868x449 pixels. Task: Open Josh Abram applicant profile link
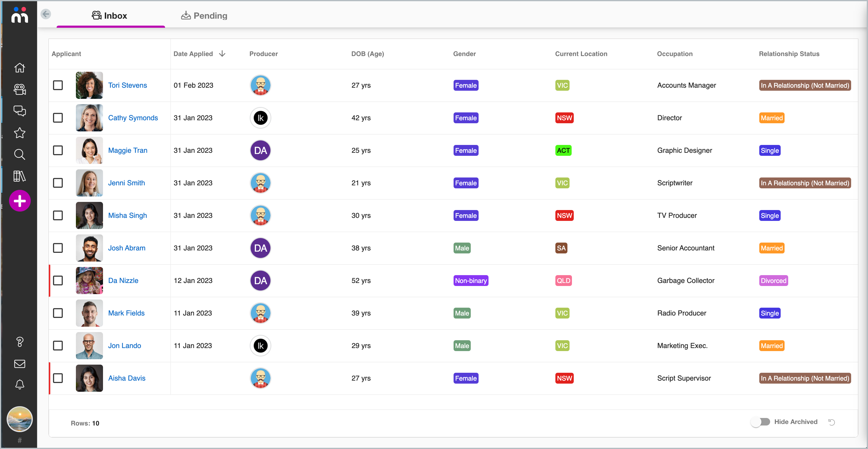click(x=127, y=248)
